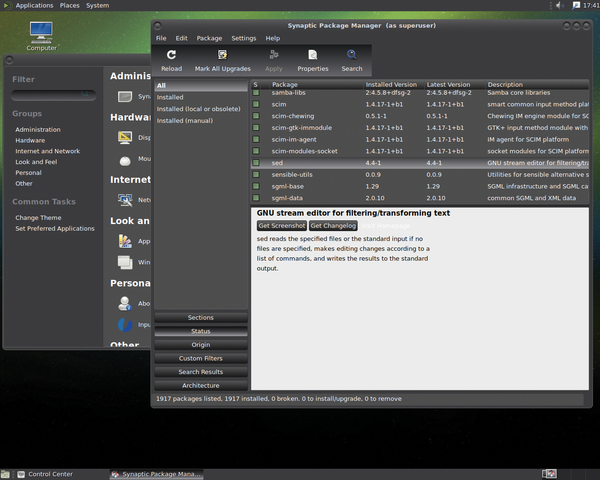Open the File menu in Synaptic
Viewport: 600px width, 480px height.
[x=161, y=38]
